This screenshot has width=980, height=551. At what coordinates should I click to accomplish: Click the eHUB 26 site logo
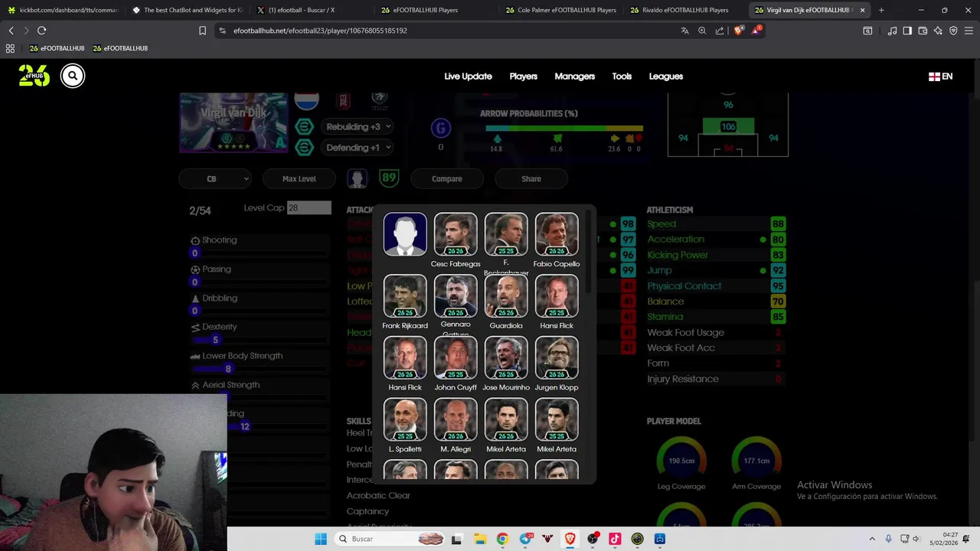[x=34, y=75]
